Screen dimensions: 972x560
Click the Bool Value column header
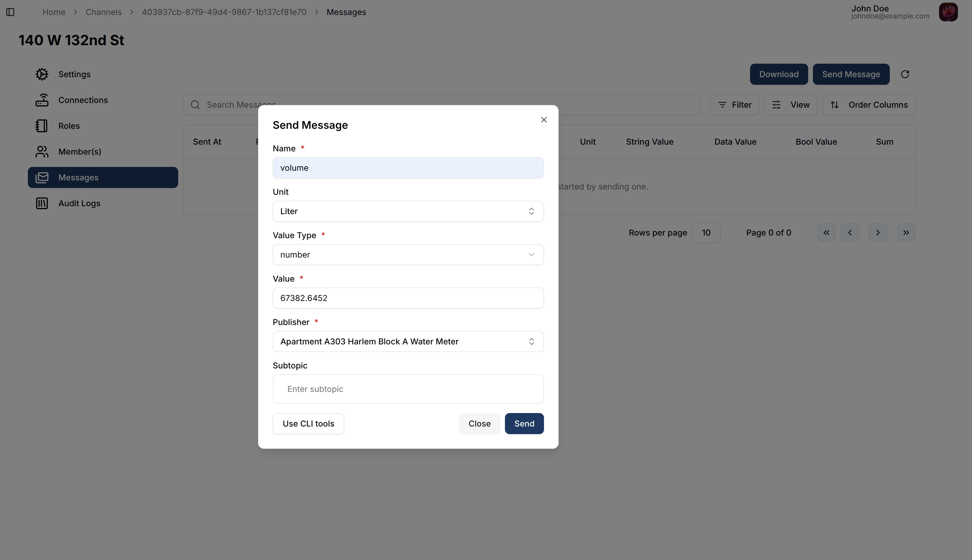pyautogui.click(x=816, y=141)
